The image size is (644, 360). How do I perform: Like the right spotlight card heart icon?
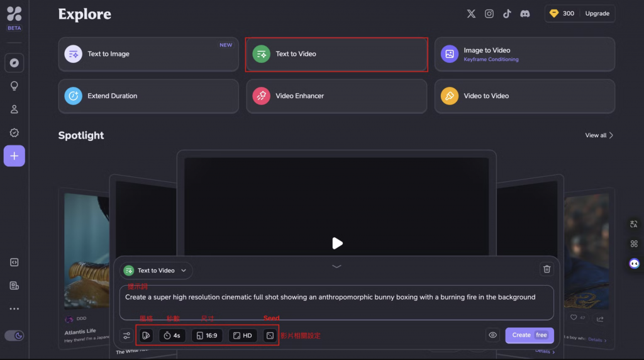pyautogui.click(x=574, y=317)
